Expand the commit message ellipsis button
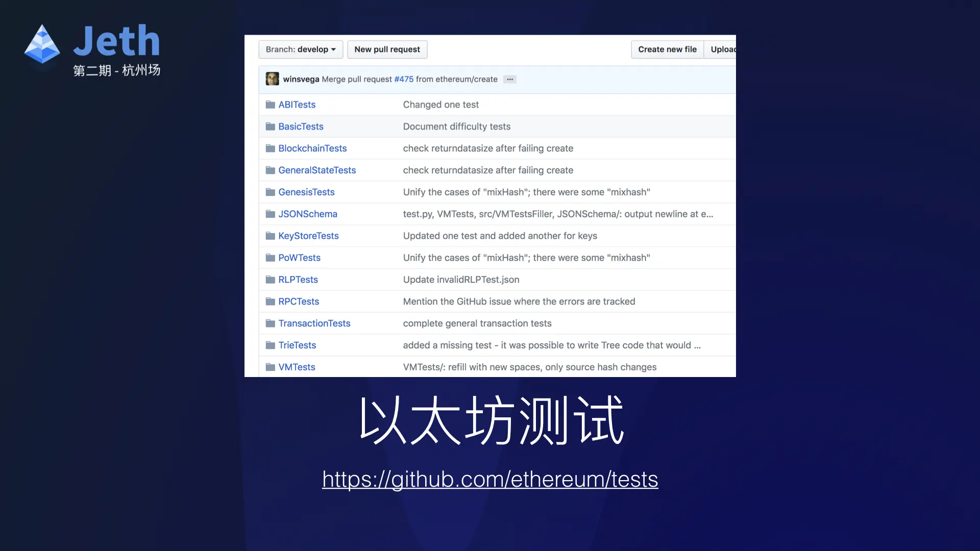 [x=509, y=79]
